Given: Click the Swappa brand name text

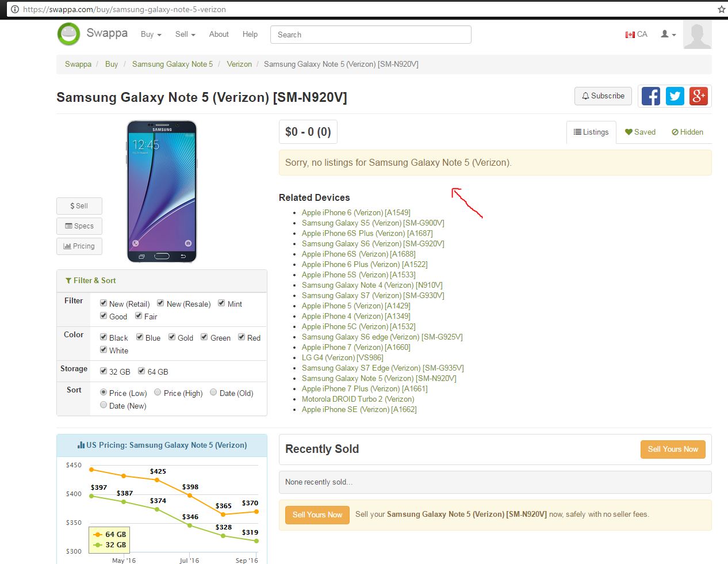Looking at the screenshot, I should [x=107, y=33].
